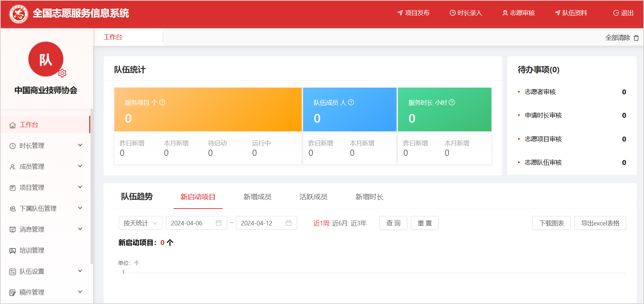Click the system logo in header

(19, 14)
